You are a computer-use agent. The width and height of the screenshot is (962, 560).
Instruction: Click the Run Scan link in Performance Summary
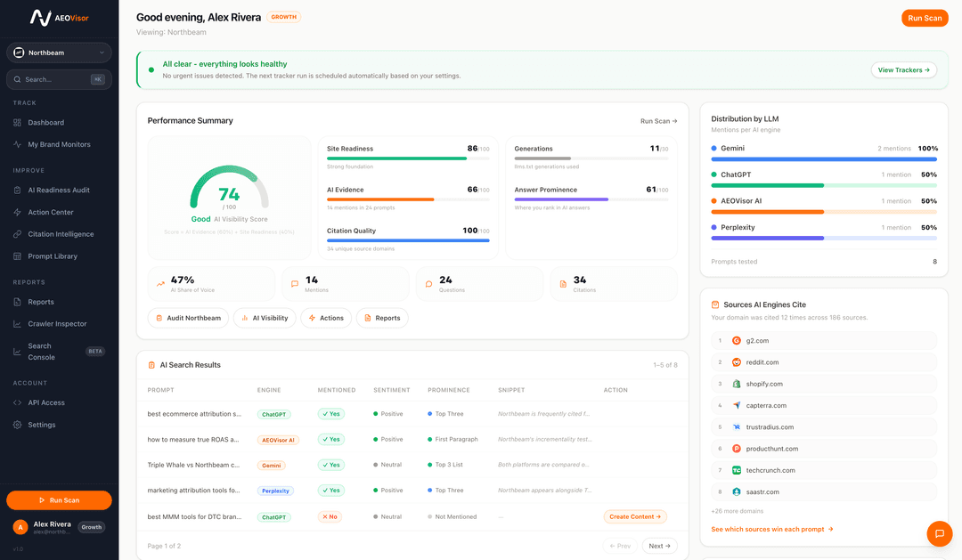658,121
